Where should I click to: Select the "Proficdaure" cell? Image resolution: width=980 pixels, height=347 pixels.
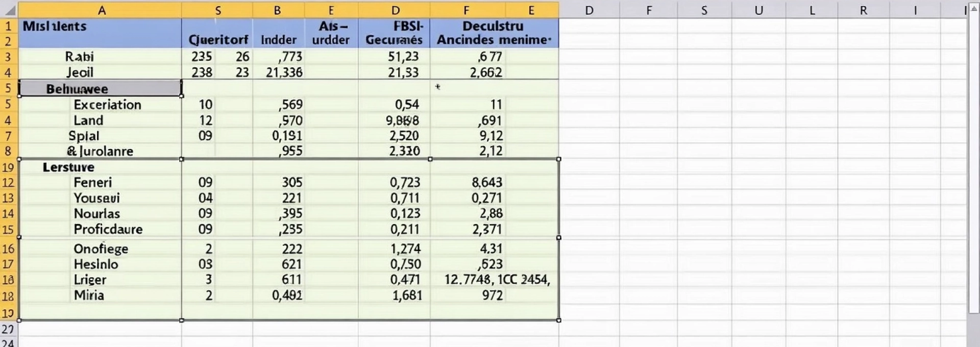click(100, 230)
